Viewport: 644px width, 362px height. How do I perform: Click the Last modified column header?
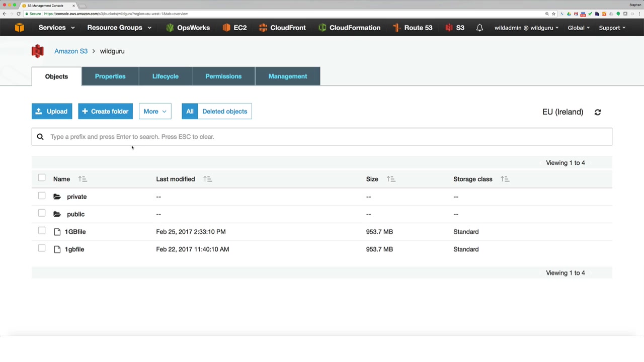point(175,179)
